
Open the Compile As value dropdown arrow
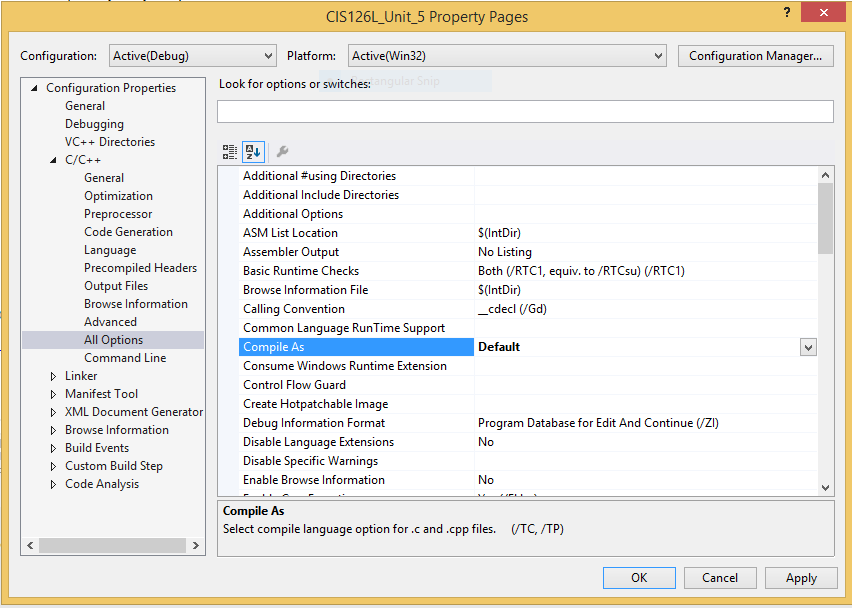[x=808, y=347]
